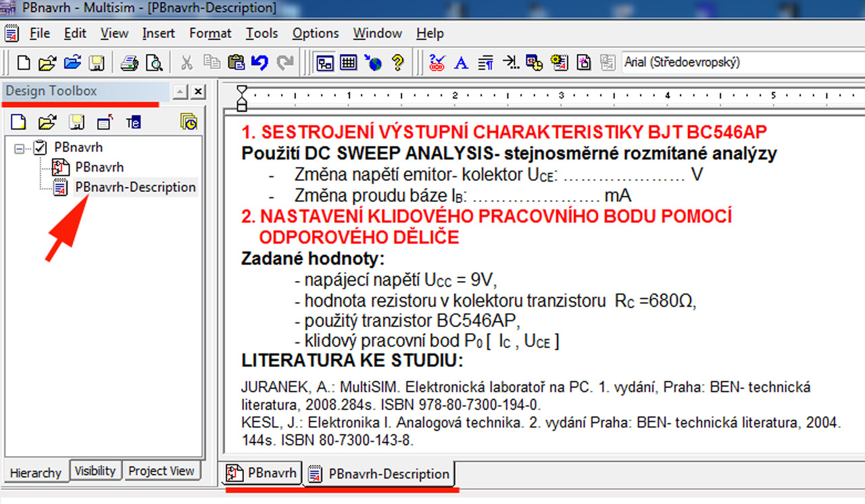Viewport: 865px width, 504px height.
Task: Click Open folder icon in Design Toolbox
Action: pos(47,122)
